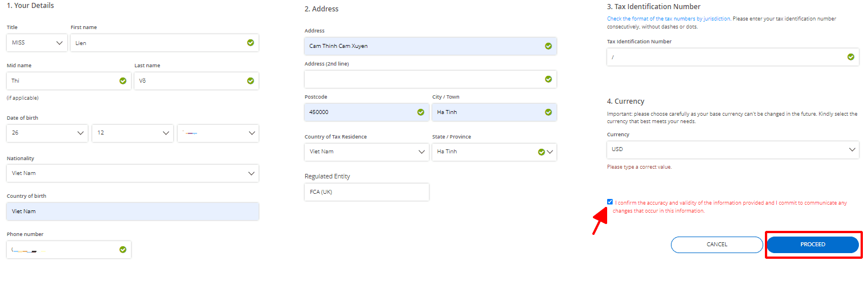Click the Country of birth field

(x=133, y=211)
